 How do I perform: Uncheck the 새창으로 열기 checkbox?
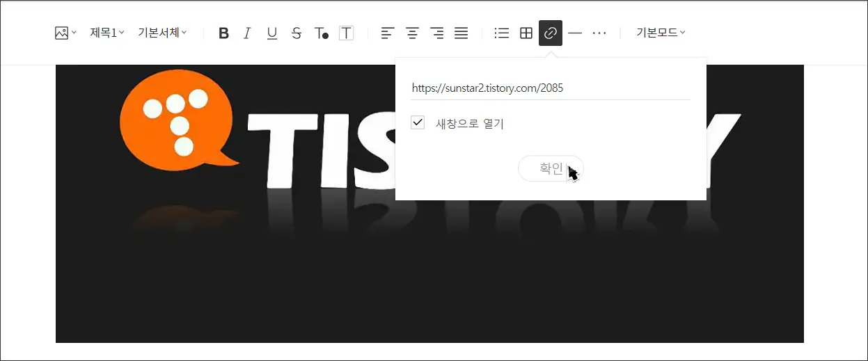418,123
